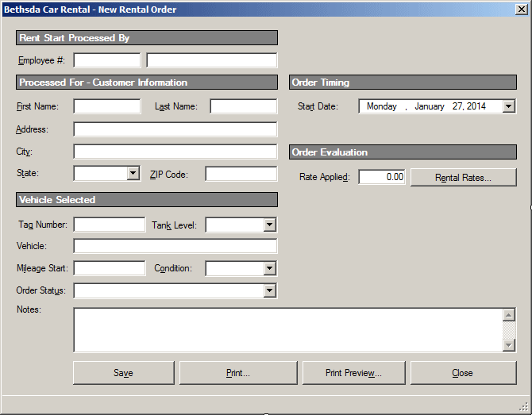
Task: Click inside the Notes text area
Action: coord(287,330)
